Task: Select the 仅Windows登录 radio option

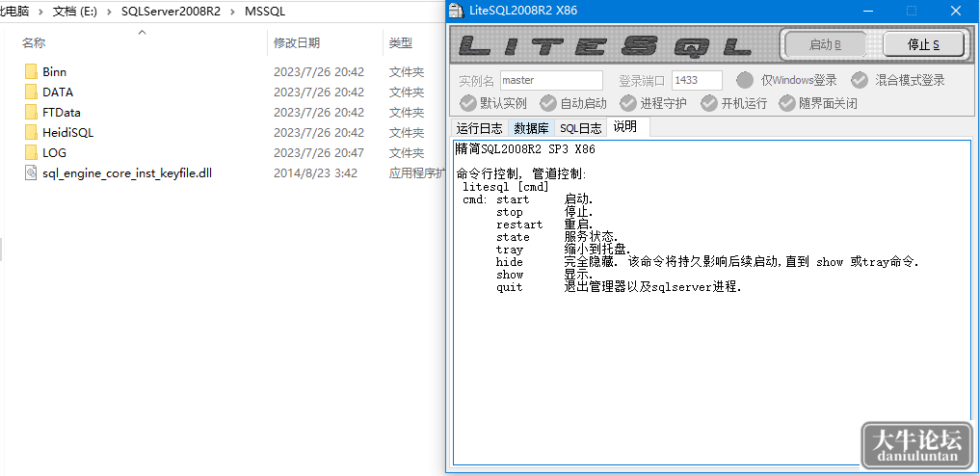Action: coord(744,80)
